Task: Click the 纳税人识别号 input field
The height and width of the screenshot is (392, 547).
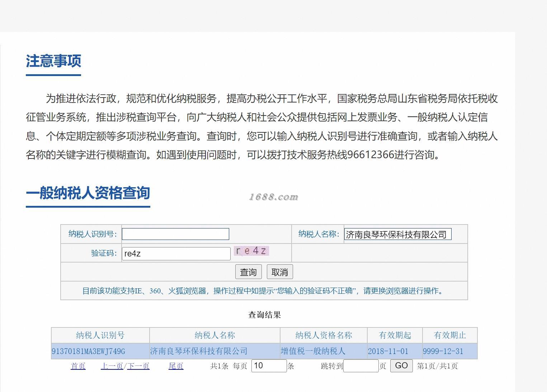Action: [175, 234]
